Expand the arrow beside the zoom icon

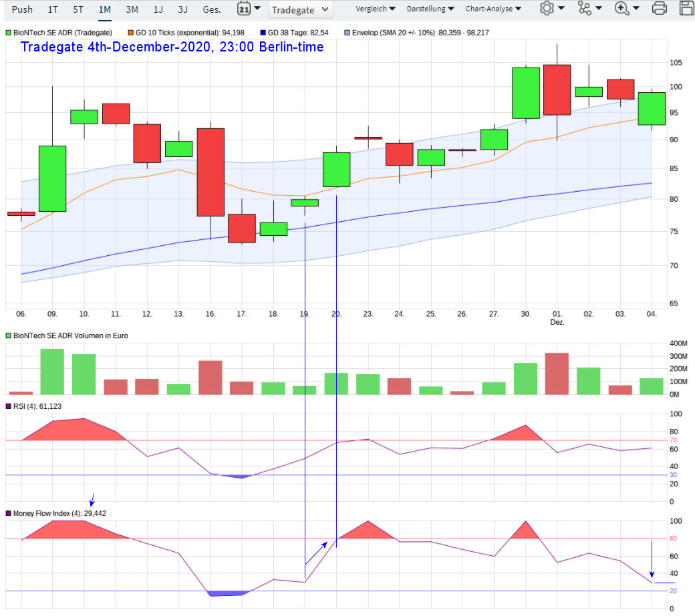(636, 8)
